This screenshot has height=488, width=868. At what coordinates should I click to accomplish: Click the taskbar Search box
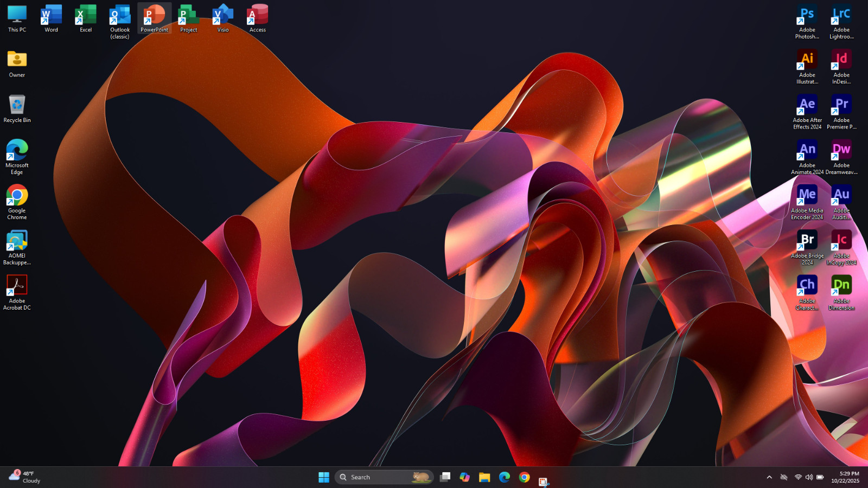pos(384,477)
